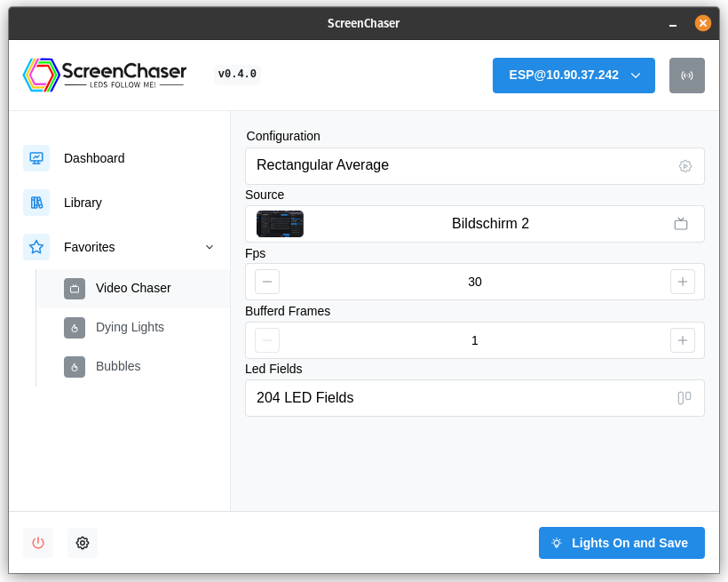Click the TV icon in Source field

click(x=681, y=224)
